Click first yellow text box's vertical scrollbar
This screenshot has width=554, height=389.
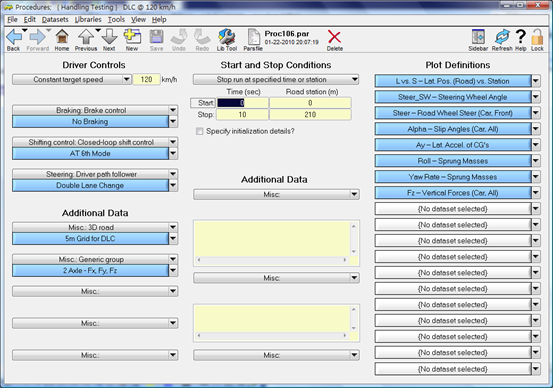coord(354,238)
